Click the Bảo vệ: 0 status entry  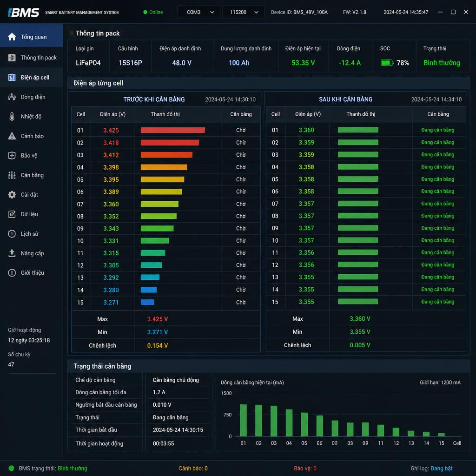[305, 468]
